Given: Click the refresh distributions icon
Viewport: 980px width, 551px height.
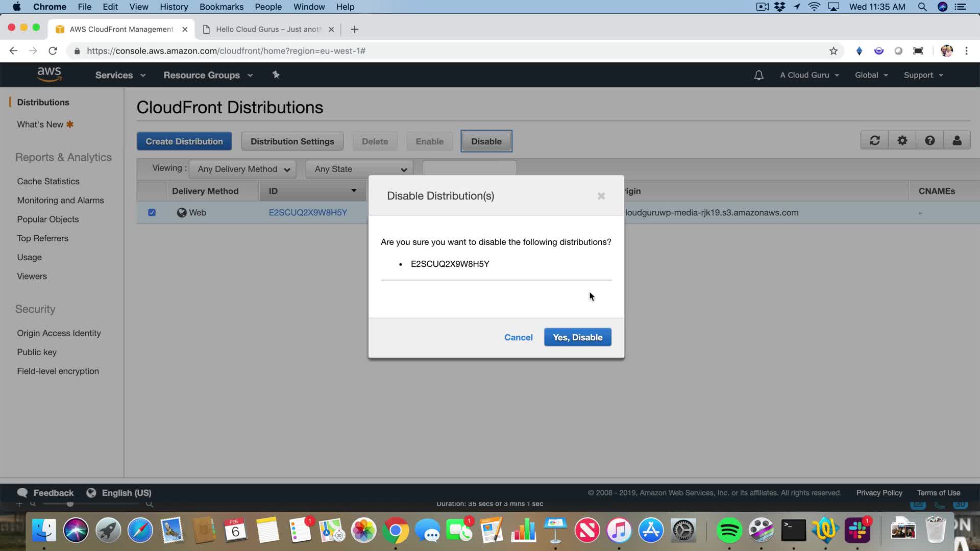Looking at the screenshot, I should coord(874,140).
